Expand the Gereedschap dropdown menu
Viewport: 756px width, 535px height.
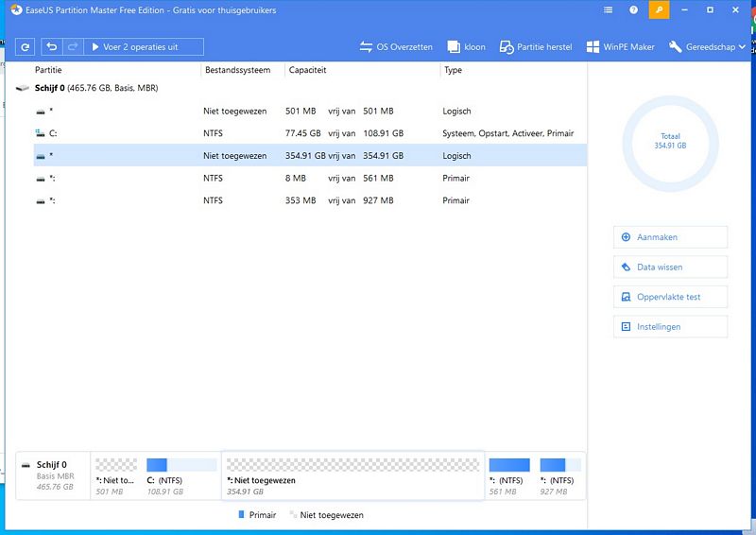707,47
